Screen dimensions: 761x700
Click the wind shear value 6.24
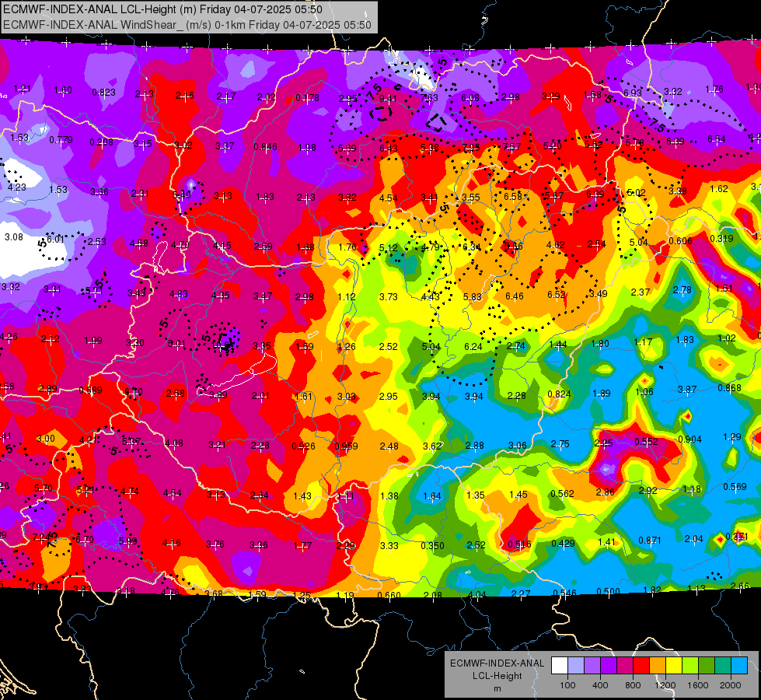pos(473,346)
